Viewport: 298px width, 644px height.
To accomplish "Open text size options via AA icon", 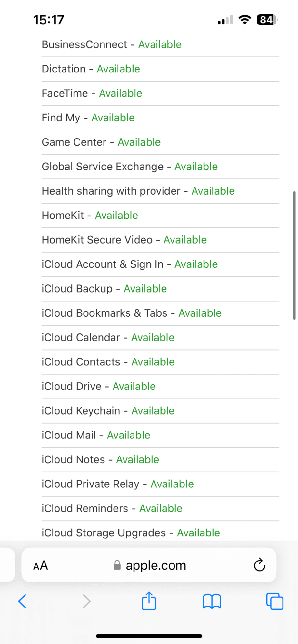I will tap(40, 565).
